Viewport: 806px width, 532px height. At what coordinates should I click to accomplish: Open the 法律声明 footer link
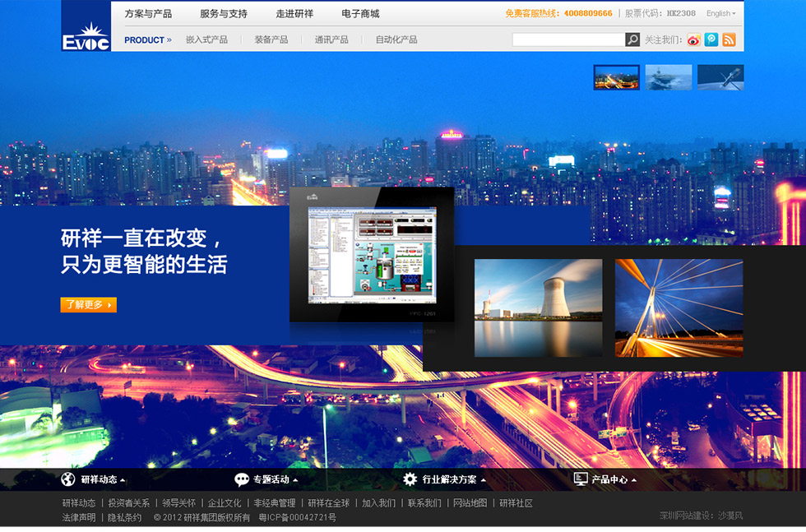coord(79,517)
